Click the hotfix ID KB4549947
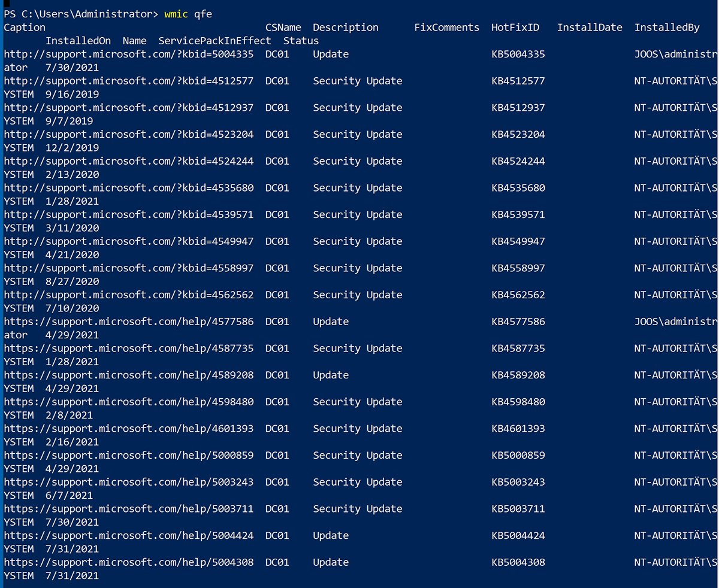This screenshot has width=719, height=588. 518,241
